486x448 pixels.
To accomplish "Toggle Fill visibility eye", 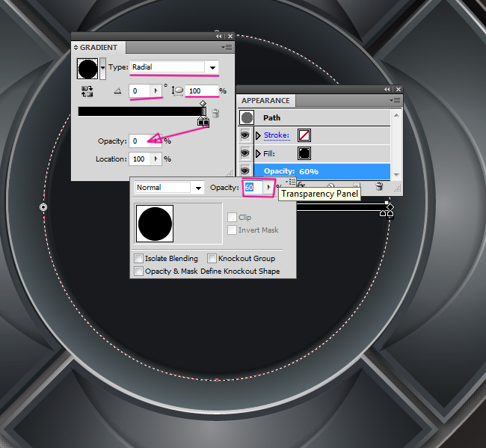I will pyautogui.click(x=245, y=153).
